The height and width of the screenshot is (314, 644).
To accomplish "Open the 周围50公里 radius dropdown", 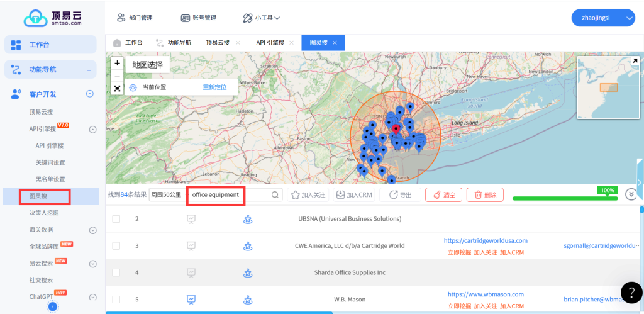I will pyautogui.click(x=167, y=195).
